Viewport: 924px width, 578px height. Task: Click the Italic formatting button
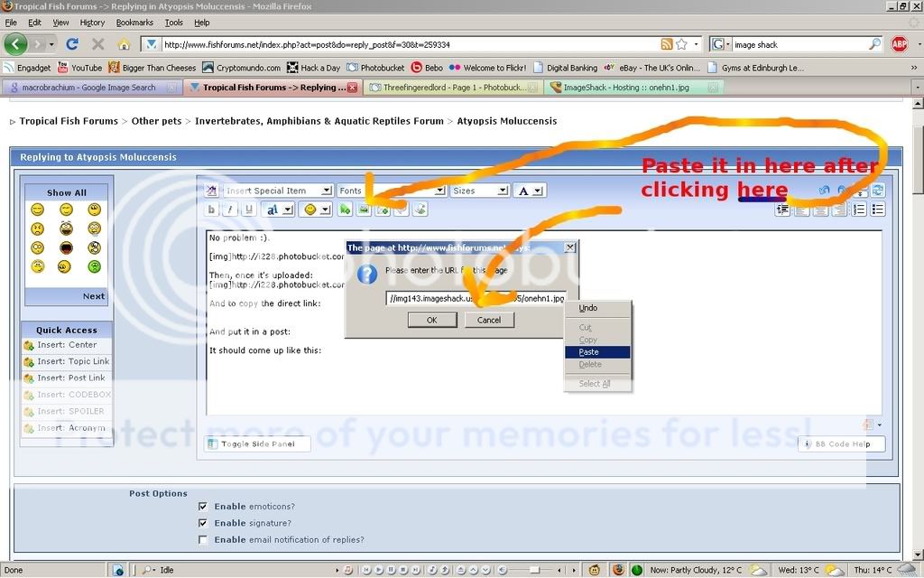(230, 210)
